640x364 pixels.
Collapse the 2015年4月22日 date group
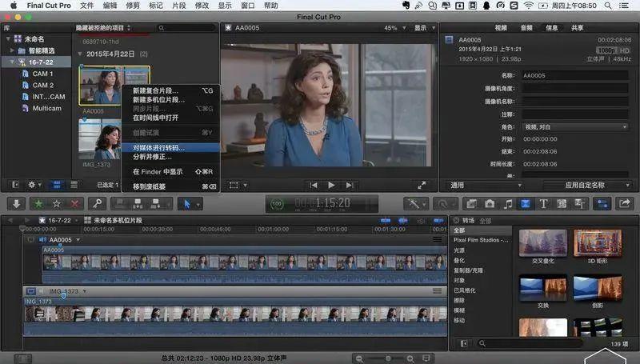click(80, 54)
